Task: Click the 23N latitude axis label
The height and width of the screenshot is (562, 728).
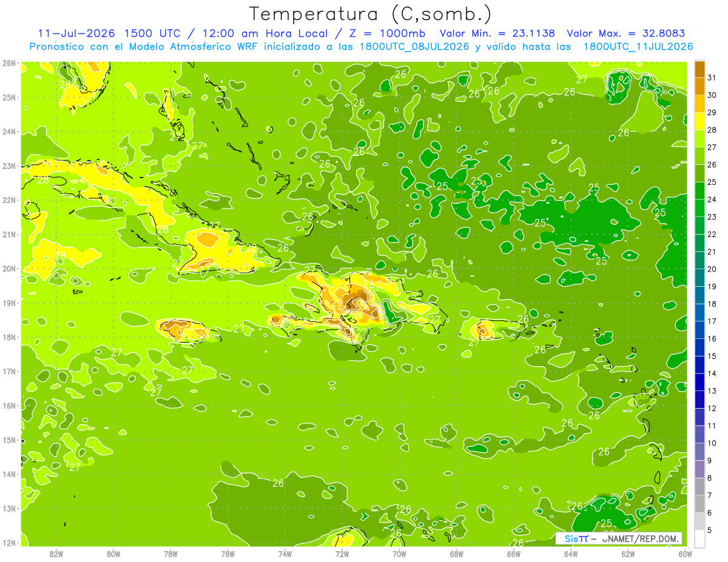Action: click(9, 166)
